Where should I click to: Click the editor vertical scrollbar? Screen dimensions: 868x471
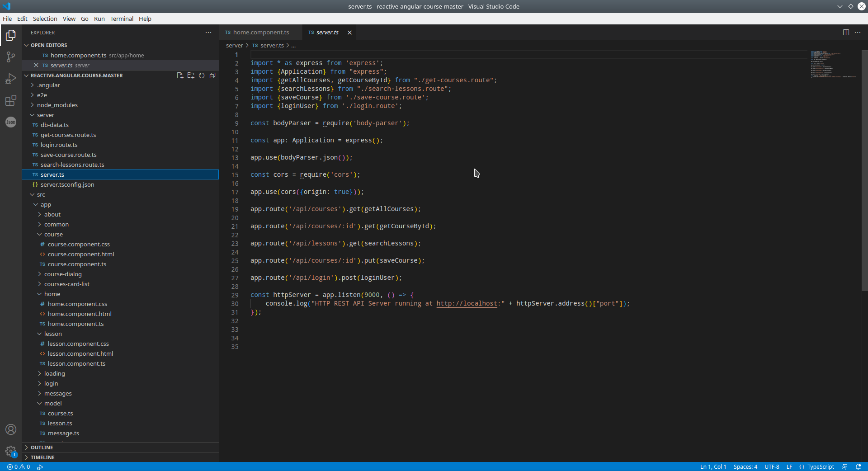point(864,171)
